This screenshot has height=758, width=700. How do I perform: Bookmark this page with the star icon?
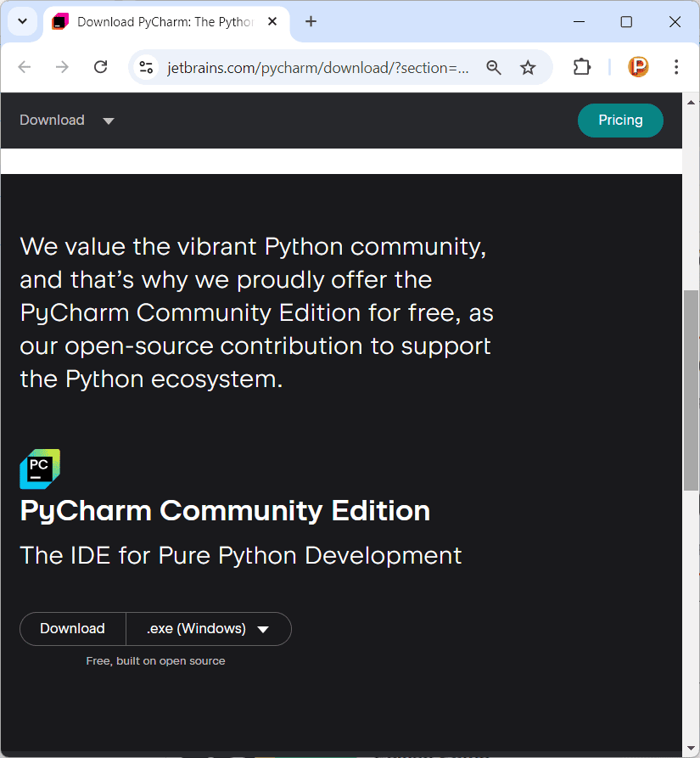coord(528,67)
